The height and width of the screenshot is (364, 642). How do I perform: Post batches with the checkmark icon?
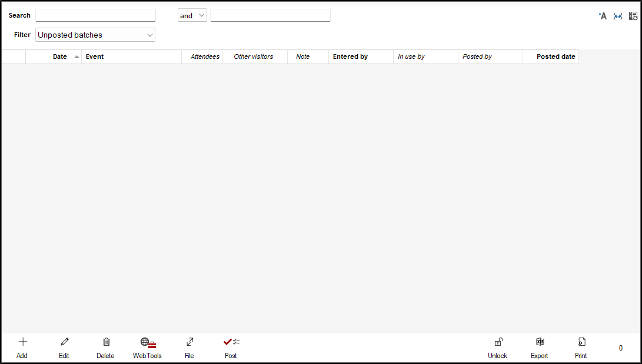(x=231, y=342)
